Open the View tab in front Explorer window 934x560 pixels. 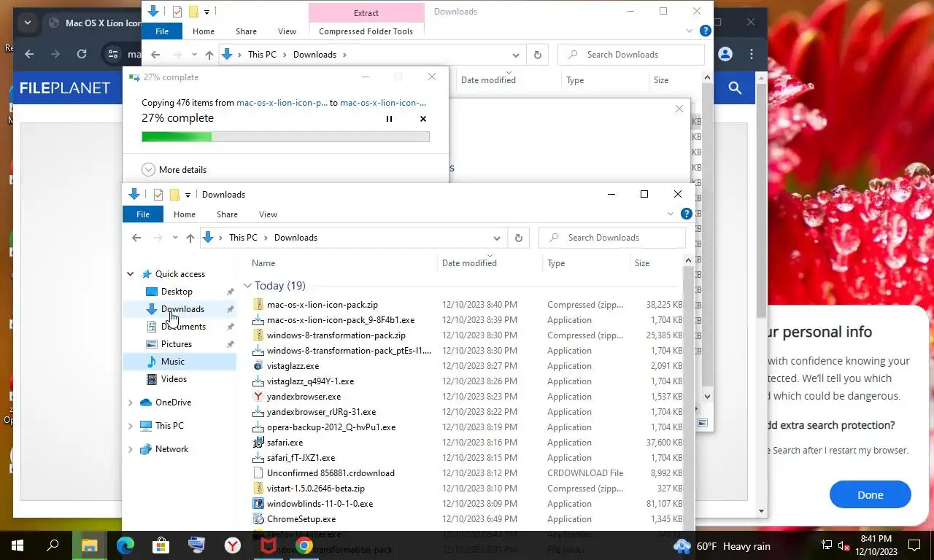pyautogui.click(x=268, y=214)
